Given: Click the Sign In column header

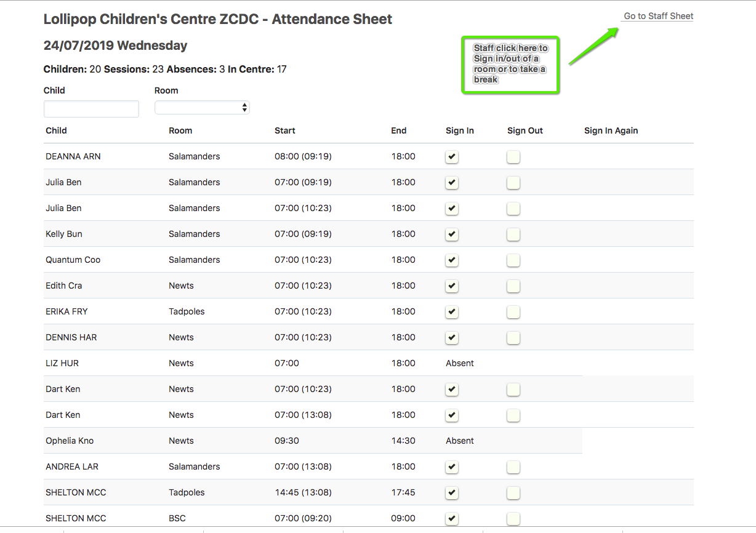Looking at the screenshot, I should click(460, 130).
